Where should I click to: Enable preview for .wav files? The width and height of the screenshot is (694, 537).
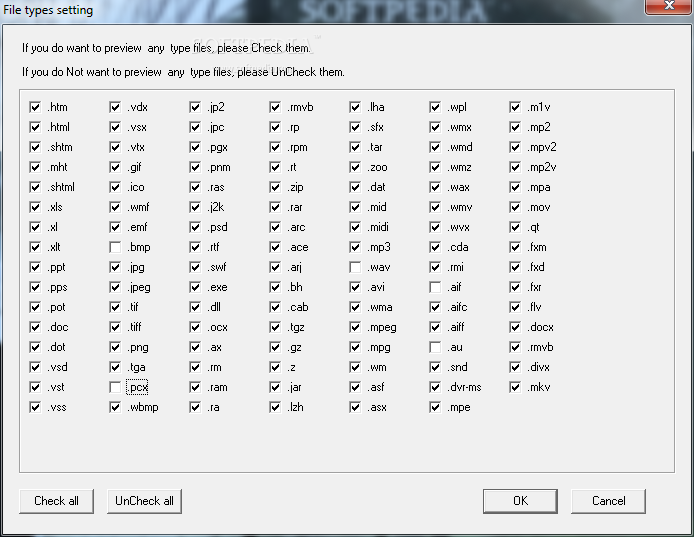click(355, 267)
